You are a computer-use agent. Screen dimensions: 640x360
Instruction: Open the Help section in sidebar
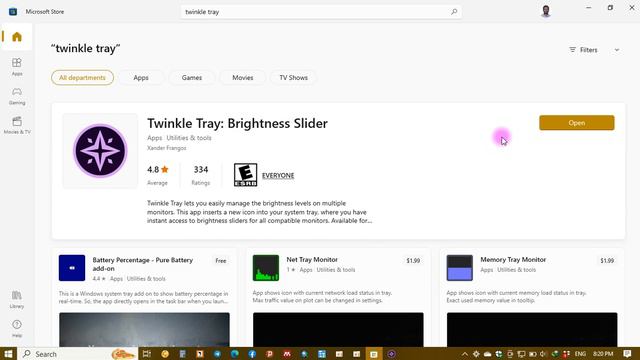pos(17,329)
